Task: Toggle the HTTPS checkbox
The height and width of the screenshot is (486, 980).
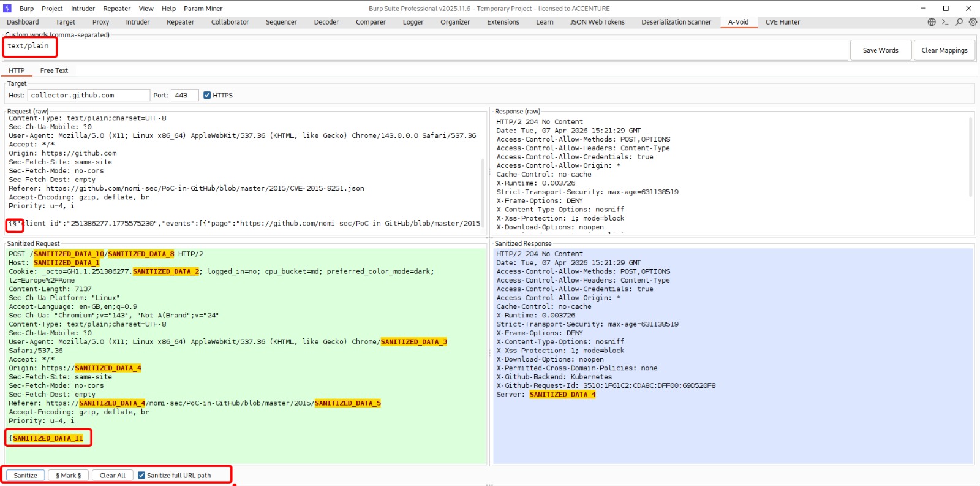Action: click(207, 95)
